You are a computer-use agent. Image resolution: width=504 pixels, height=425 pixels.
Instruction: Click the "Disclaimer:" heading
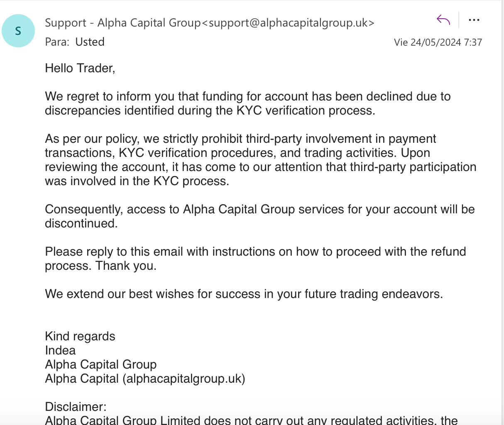tap(76, 407)
